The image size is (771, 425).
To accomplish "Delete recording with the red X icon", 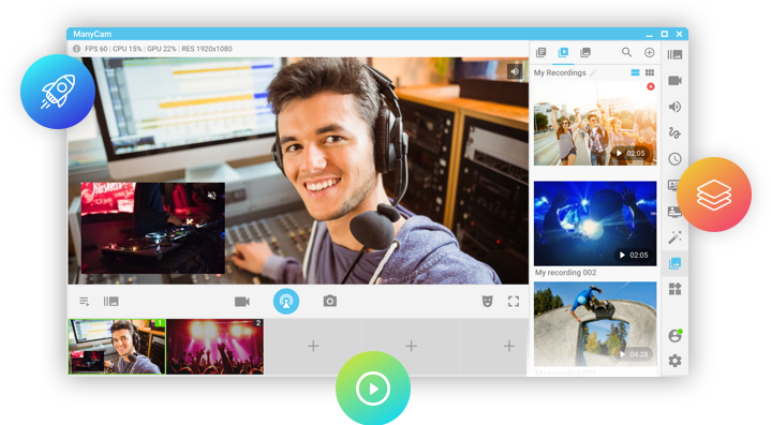I will click(651, 87).
